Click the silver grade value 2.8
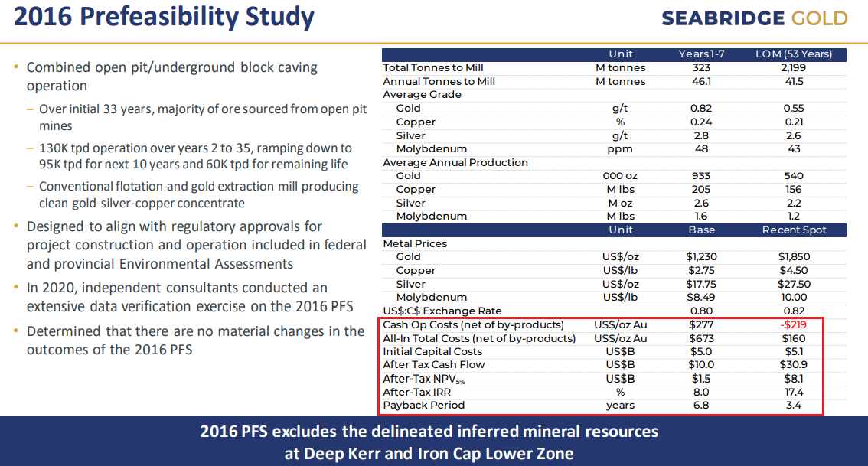 click(x=701, y=135)
